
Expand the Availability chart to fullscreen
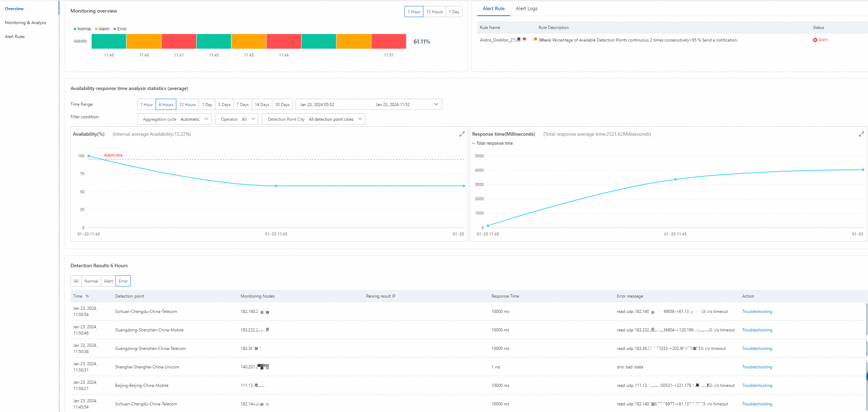(462, 134)
